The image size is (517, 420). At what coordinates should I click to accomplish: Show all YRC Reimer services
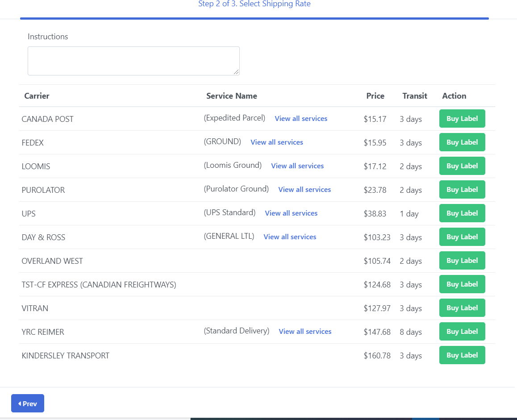[x=305, y=332]
